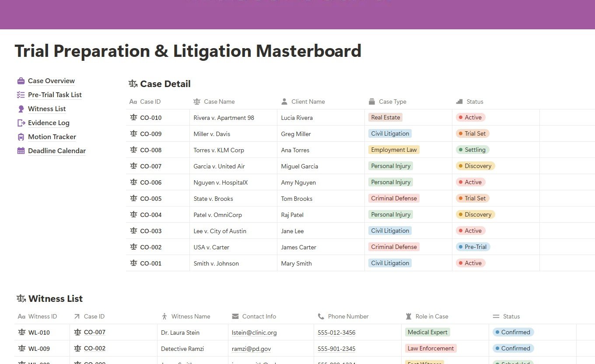Screen dimensions: 595x364
Task: Click the scales icon in row CO-005
Action: coord(134,198)
